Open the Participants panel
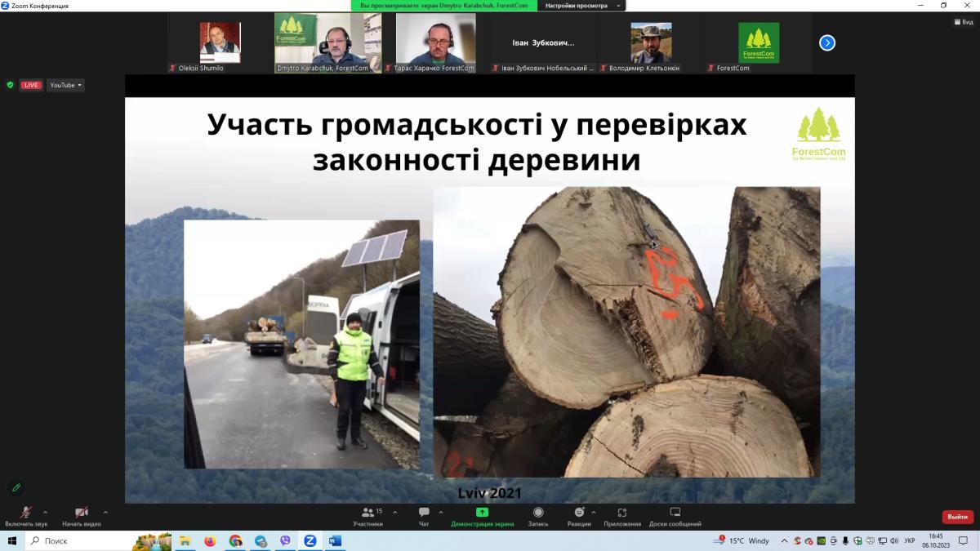The image size is (980, 551). [367, 516]
